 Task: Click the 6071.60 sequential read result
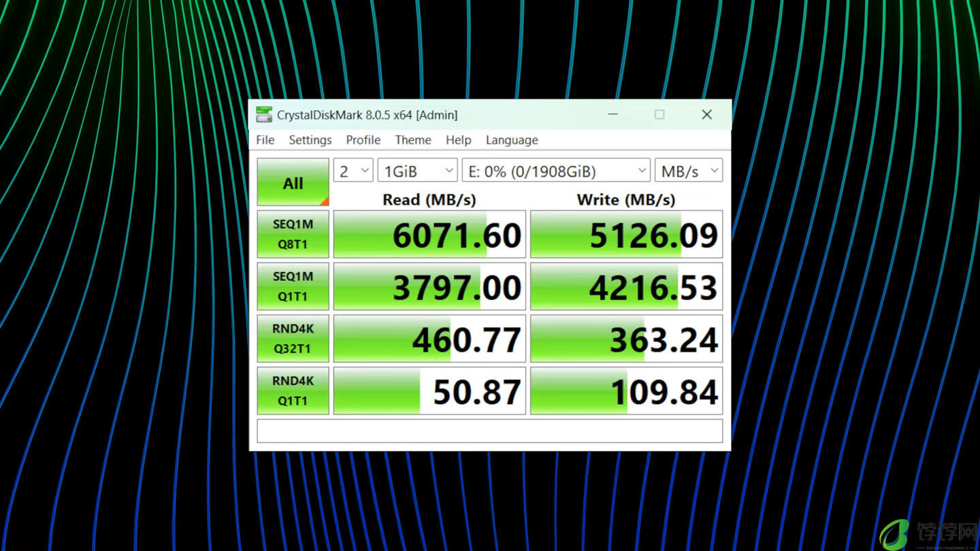pyautogui.click(x=429, y=235)
